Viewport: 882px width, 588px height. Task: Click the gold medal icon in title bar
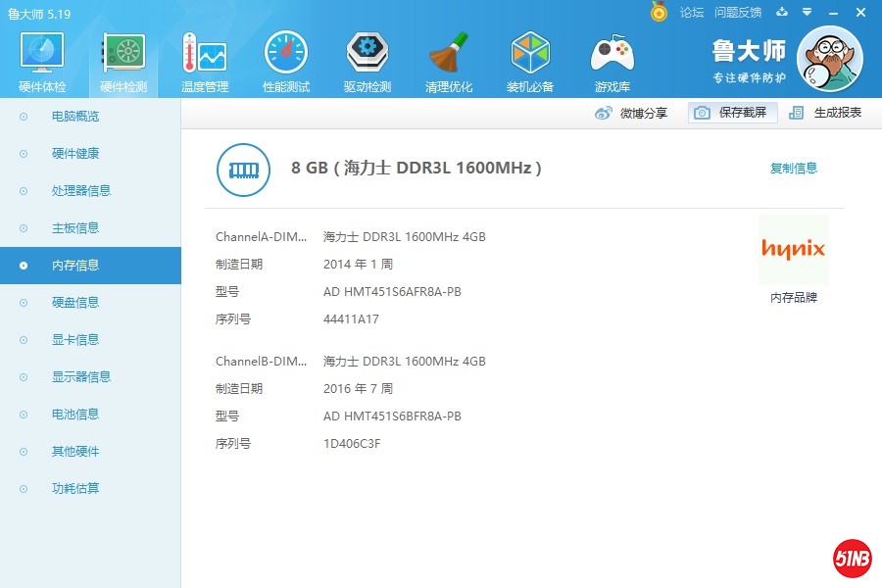tap(660, 13)
